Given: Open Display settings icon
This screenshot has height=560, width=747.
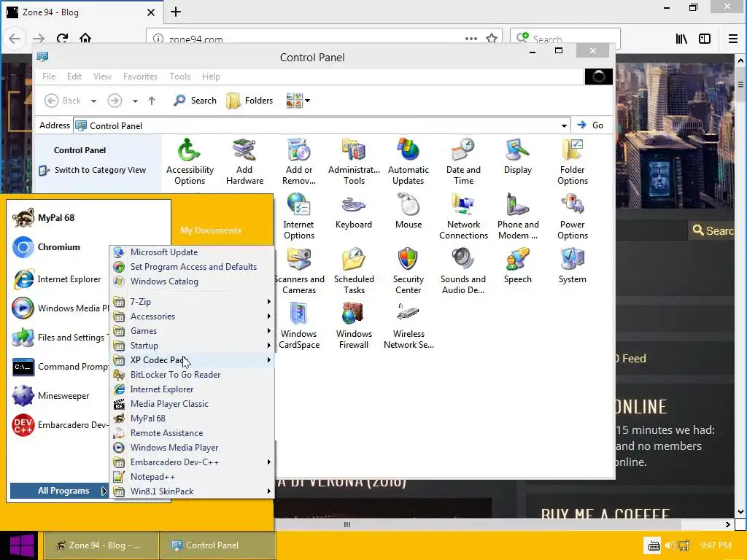Looking at the screenshot, I should tap(518, 157).
